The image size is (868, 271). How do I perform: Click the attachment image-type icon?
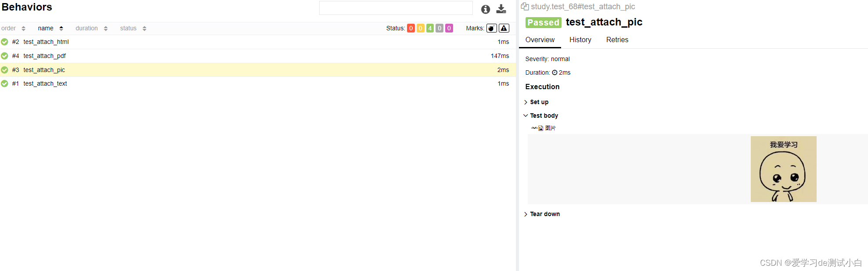pyautogui.click(x=540, y=128)
